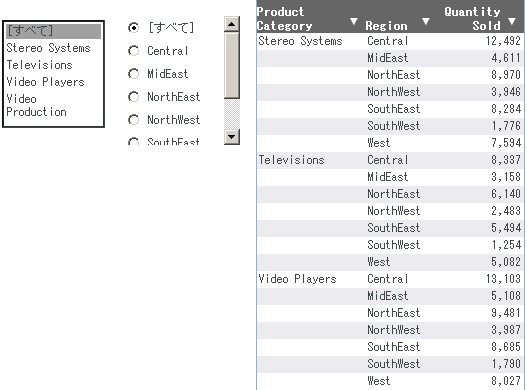527x390 pixels.
Task: Select the Central radio button
Action: point(133,51)
